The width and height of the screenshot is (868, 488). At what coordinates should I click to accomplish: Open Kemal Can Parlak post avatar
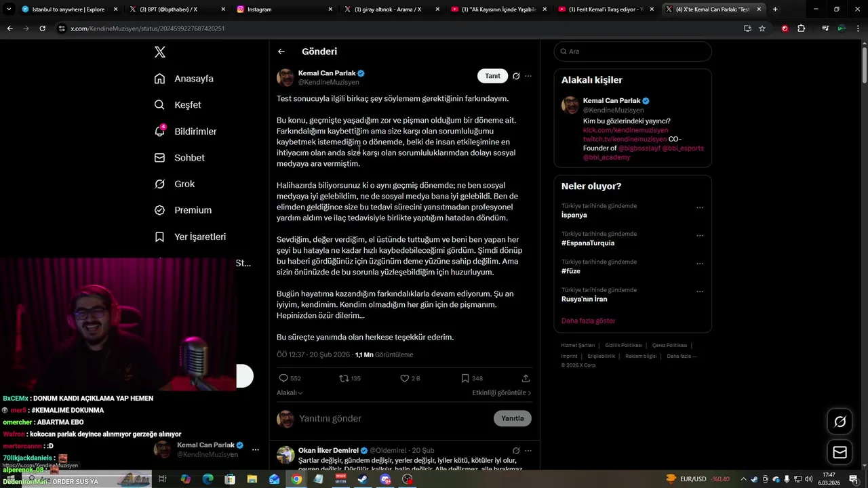click(x=285, y=77)
